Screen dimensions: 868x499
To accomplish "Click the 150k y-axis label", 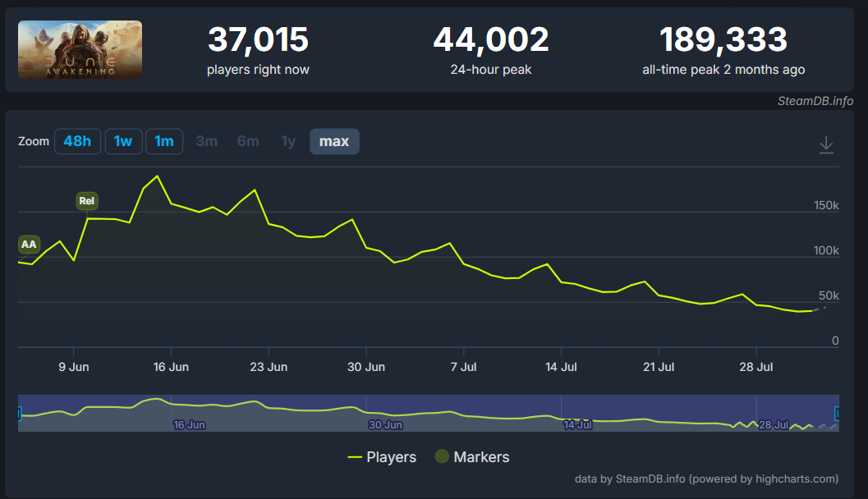I will 826,205.
